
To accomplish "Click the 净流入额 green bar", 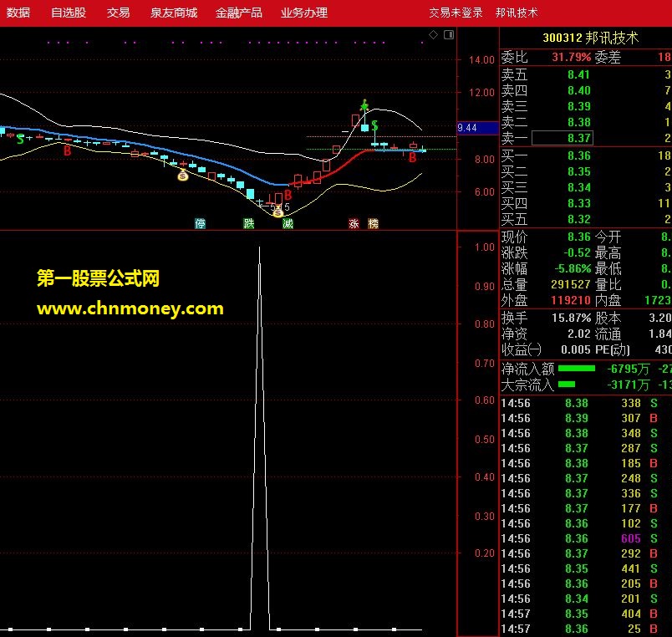I will point(577,368).
